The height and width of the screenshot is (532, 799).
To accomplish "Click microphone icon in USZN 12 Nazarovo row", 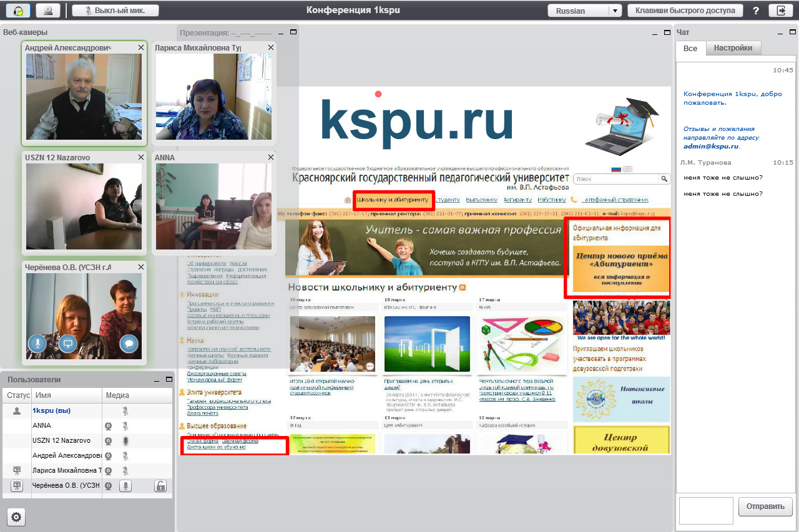I will [x=125, y=441].
